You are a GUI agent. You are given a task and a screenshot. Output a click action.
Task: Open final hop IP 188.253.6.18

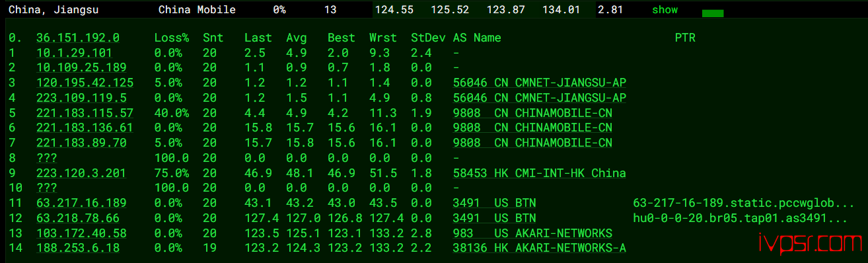(x=78, y=248)
